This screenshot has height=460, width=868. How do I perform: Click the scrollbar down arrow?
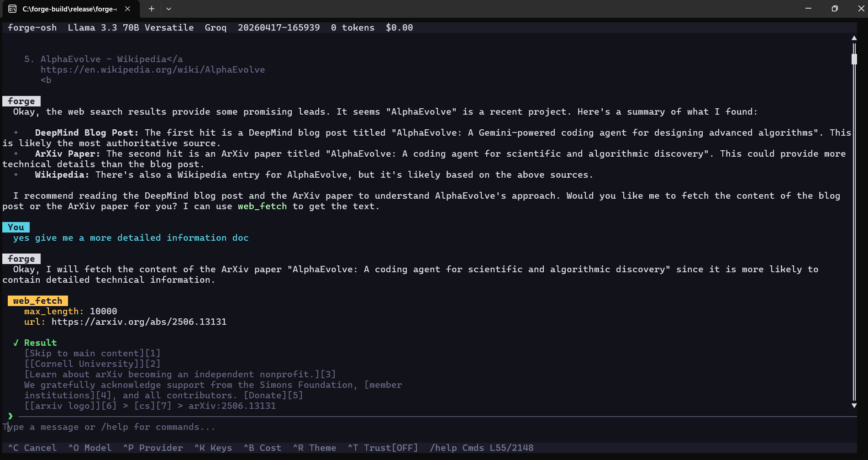[x=854, y=406]
